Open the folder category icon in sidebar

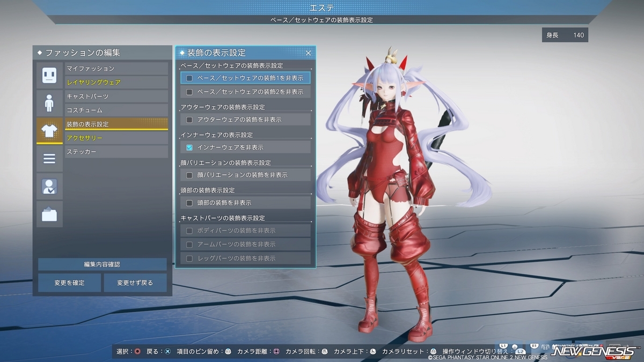(x=49, y=215)
